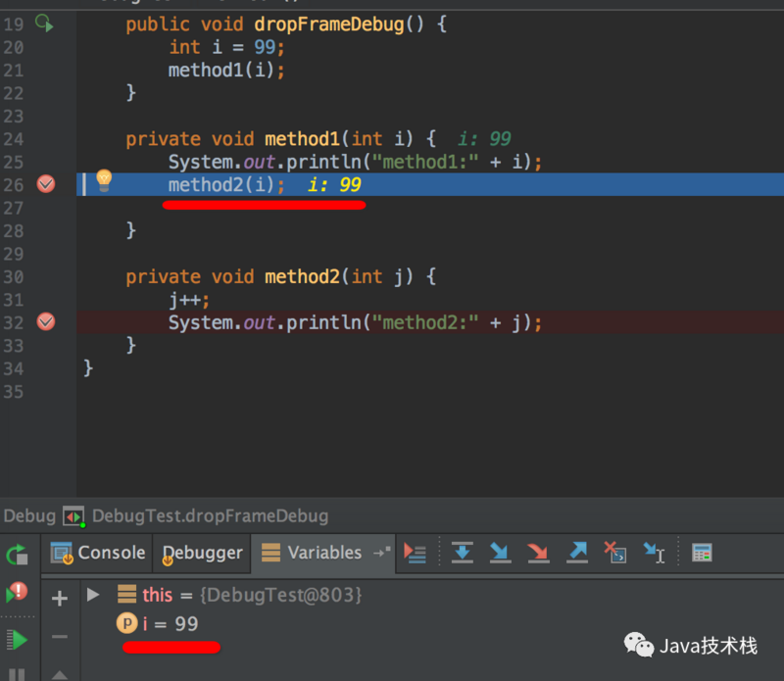Toggle the breakpoint on line 32
The height and width of the screenshot is (681, 784).
pyautogui.click(x=45, y=321)
